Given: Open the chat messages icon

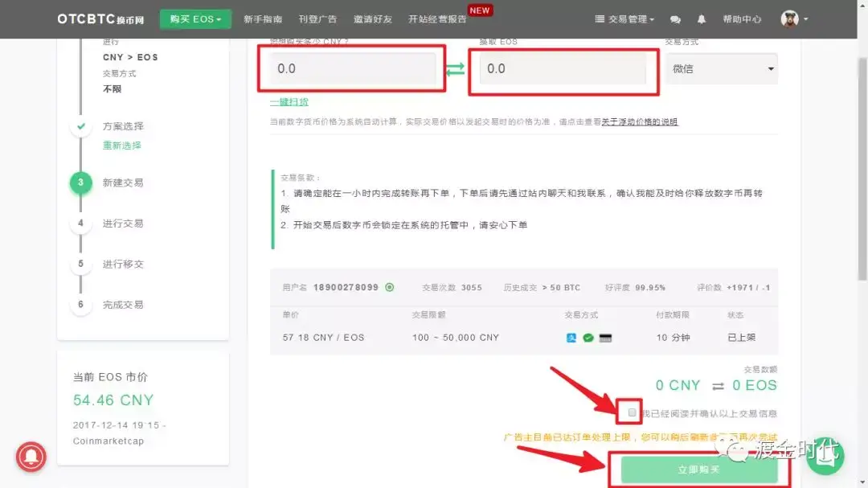Looking at the screenshot, I should pyautogui.click(x=675, y=19).
